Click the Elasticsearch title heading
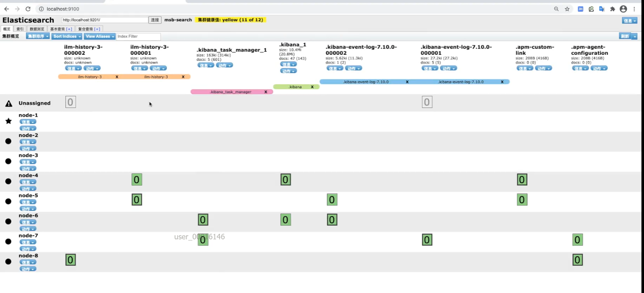This screenshot has width=644, height=293. tap(28, 20)
